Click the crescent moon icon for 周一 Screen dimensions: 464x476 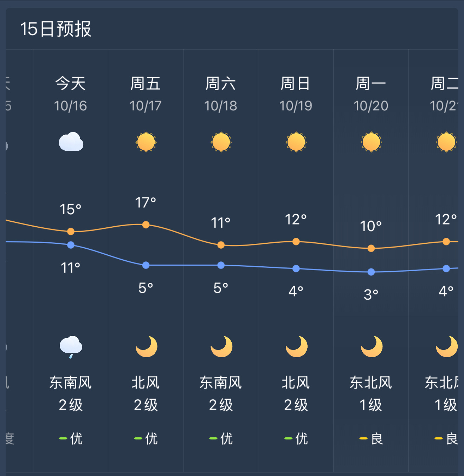(x=372, y=347)
